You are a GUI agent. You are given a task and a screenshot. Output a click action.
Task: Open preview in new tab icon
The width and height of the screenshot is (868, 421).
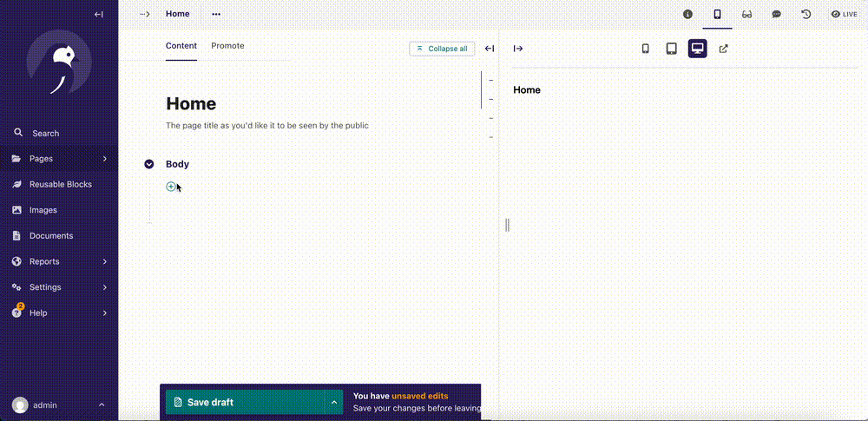coord(724,49)
